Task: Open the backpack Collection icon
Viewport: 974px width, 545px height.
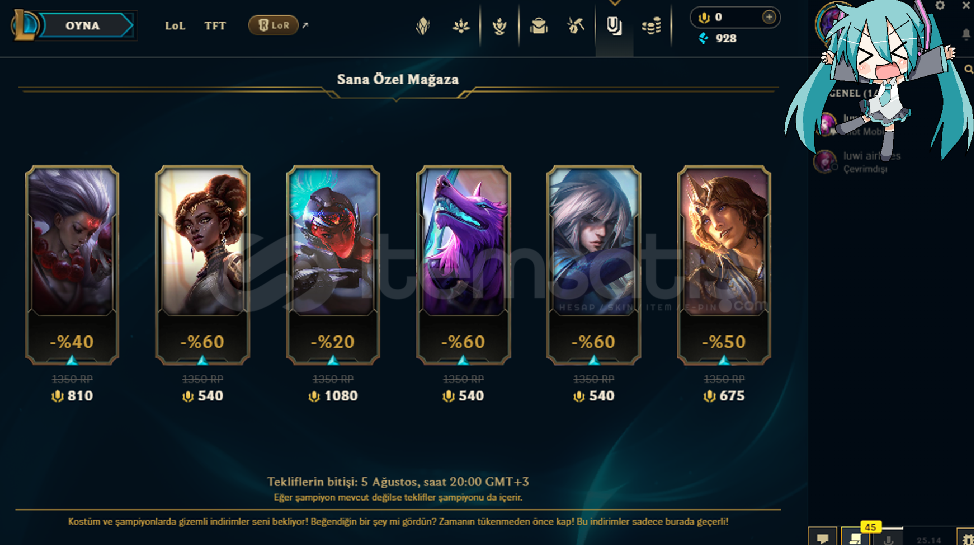Action: click(x=539, y=25)
